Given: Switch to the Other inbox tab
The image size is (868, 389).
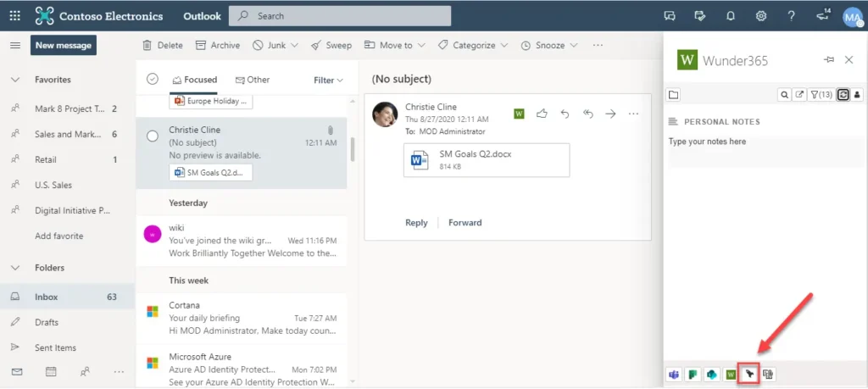Looking at the screenshot, I should pos(253,80).
